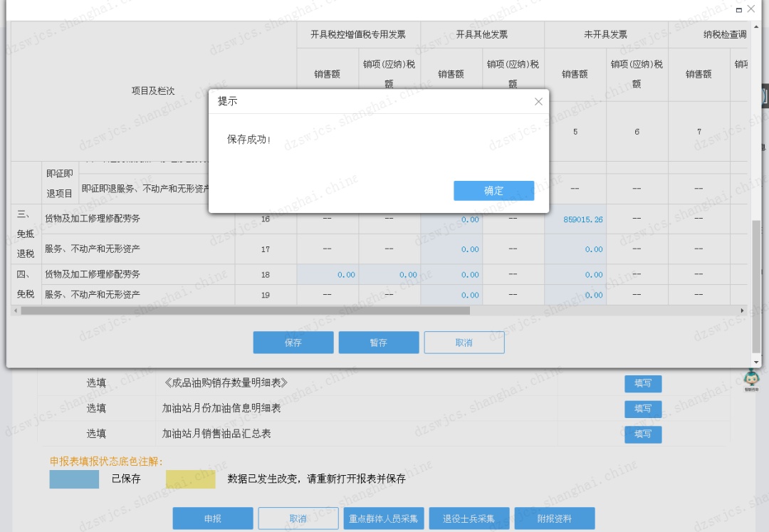Click 取消 next to the 暂存 button
Screen dimensions: 769x532
464,342
